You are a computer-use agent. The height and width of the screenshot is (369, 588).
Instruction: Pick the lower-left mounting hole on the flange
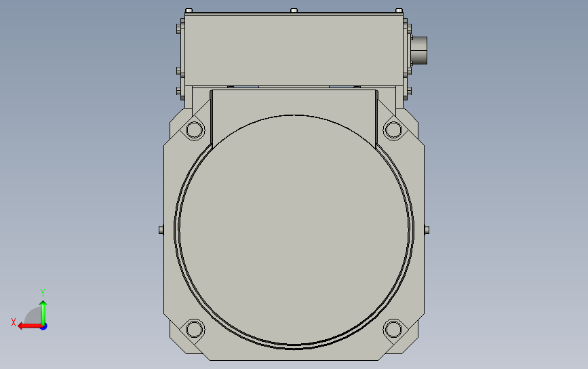(195, 329)
